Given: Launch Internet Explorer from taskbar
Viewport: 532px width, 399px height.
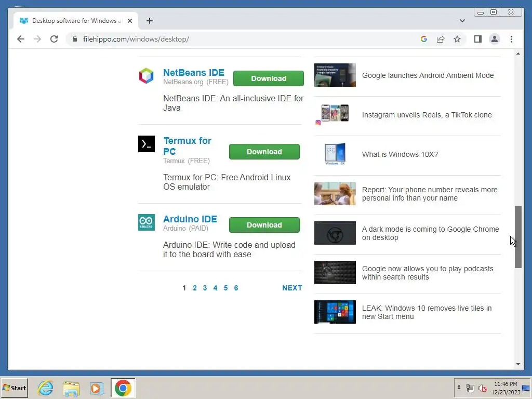Looking at the screenshot, I should 46,388.
